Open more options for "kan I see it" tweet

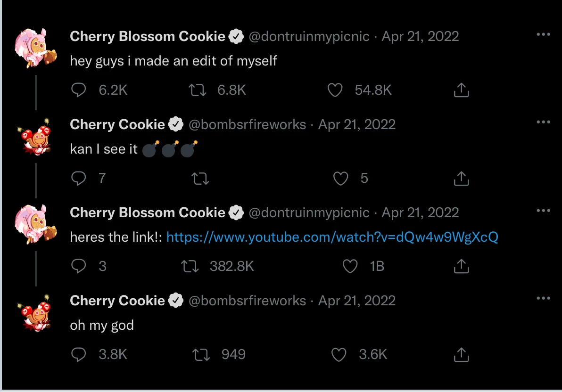tap(543, 122)
